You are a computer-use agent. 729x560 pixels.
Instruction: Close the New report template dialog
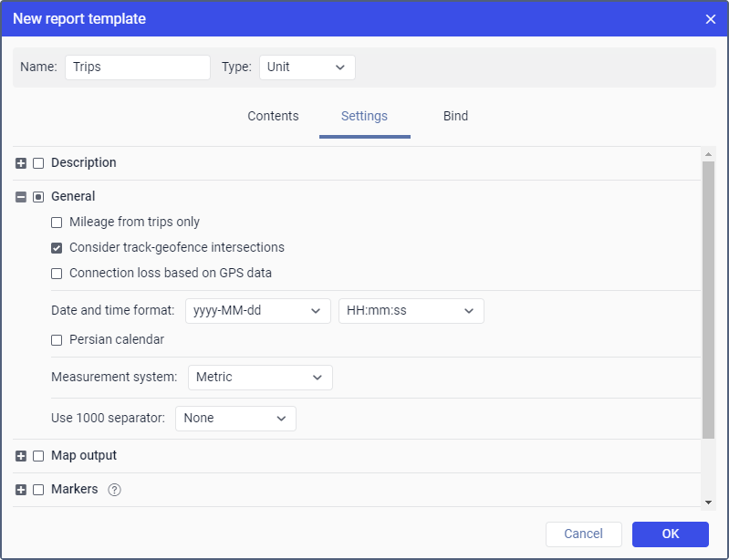coord(711,19)
